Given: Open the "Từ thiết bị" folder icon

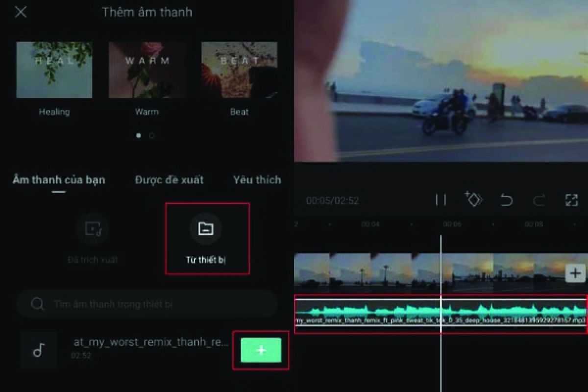Looking at the screenshot, I should (x=207, y=229).
